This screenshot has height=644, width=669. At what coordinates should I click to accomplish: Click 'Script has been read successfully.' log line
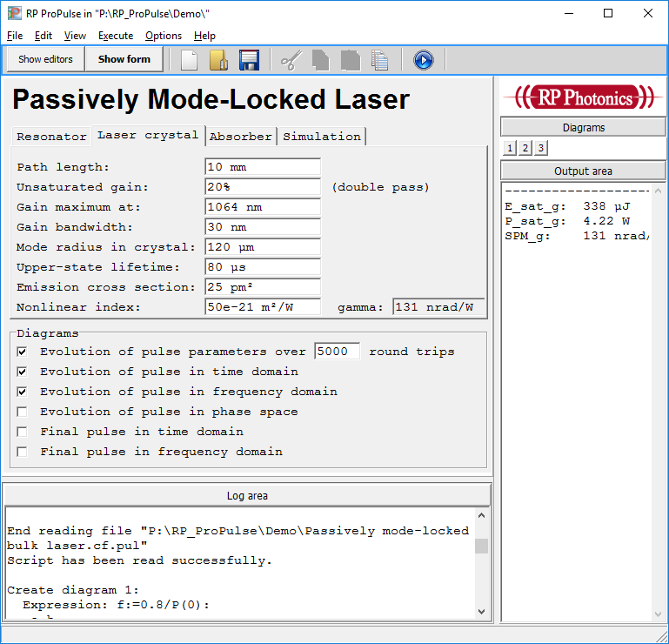(139, 560)
